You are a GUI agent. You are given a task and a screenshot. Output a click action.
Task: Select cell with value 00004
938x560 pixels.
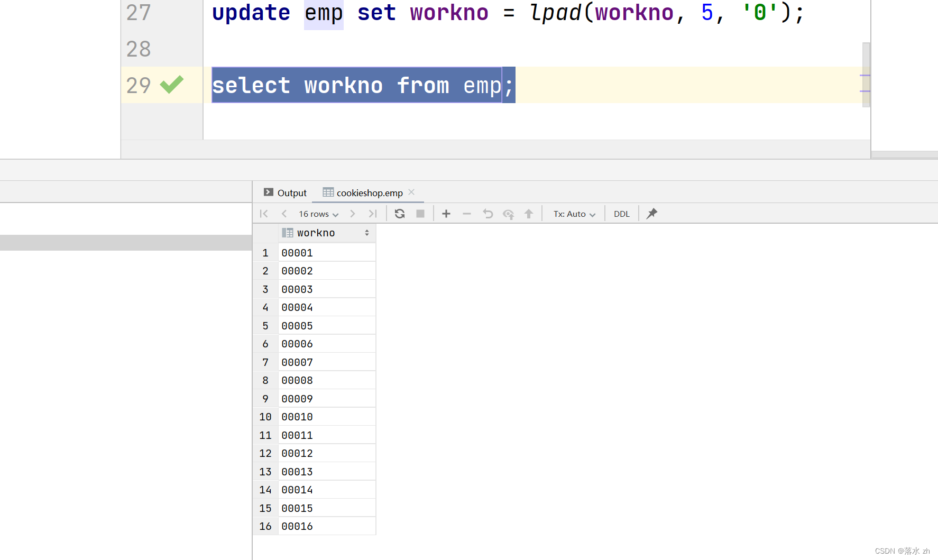(327, 307)
